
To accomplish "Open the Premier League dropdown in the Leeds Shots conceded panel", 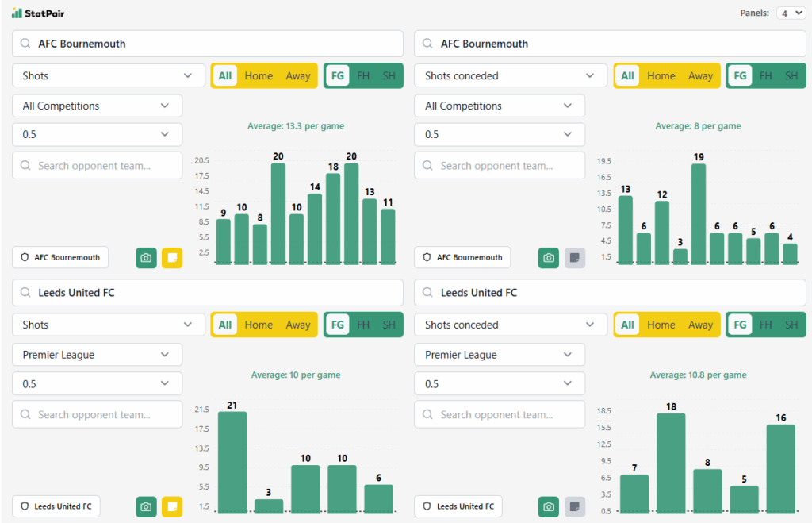I will 500,355.
